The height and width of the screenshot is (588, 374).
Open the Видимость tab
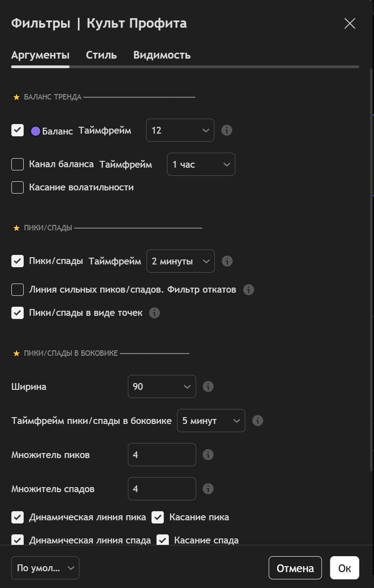(x=162, y=55)
